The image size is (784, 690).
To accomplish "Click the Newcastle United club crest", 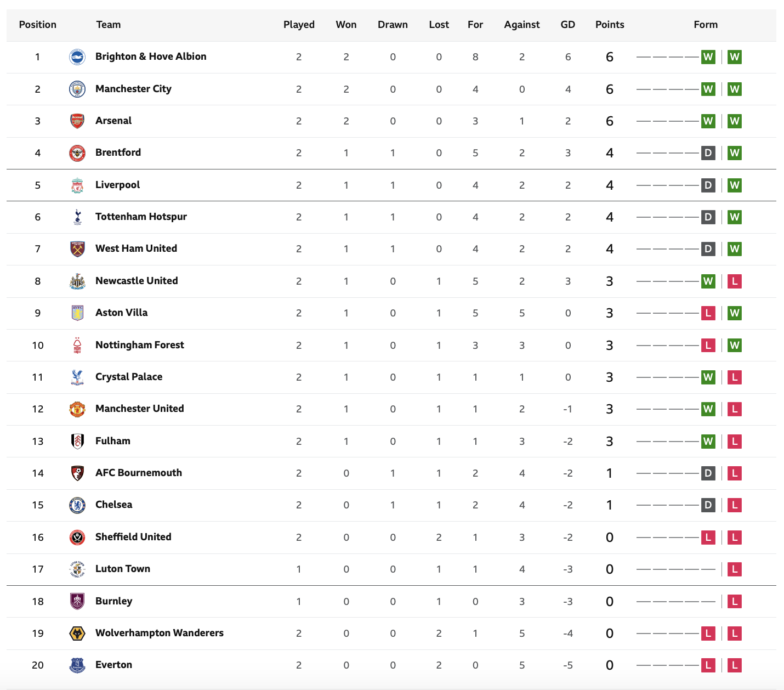I will [77, 281].
